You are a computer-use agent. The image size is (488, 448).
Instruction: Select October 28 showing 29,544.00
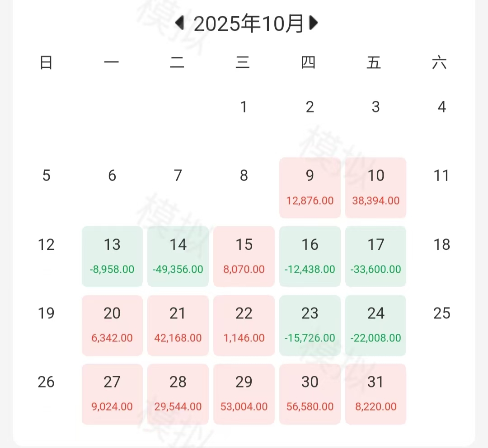[178, 394]
